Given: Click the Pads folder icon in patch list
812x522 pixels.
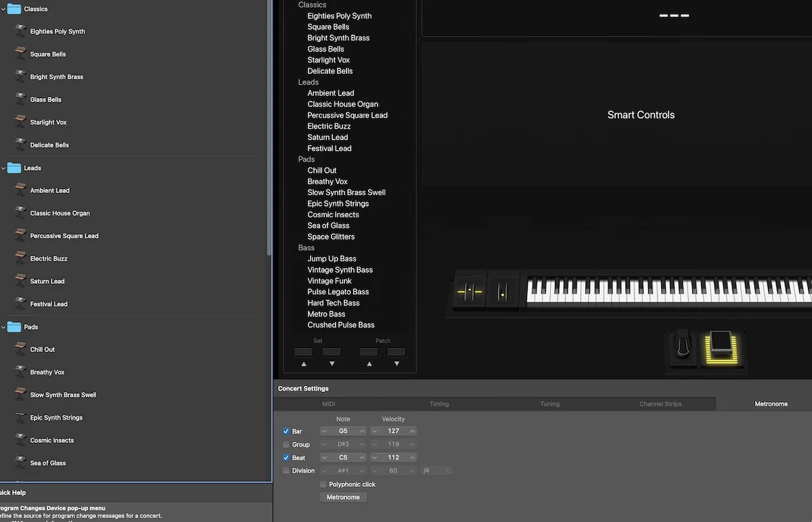Looking at the screenshot, I should [14, 327].
